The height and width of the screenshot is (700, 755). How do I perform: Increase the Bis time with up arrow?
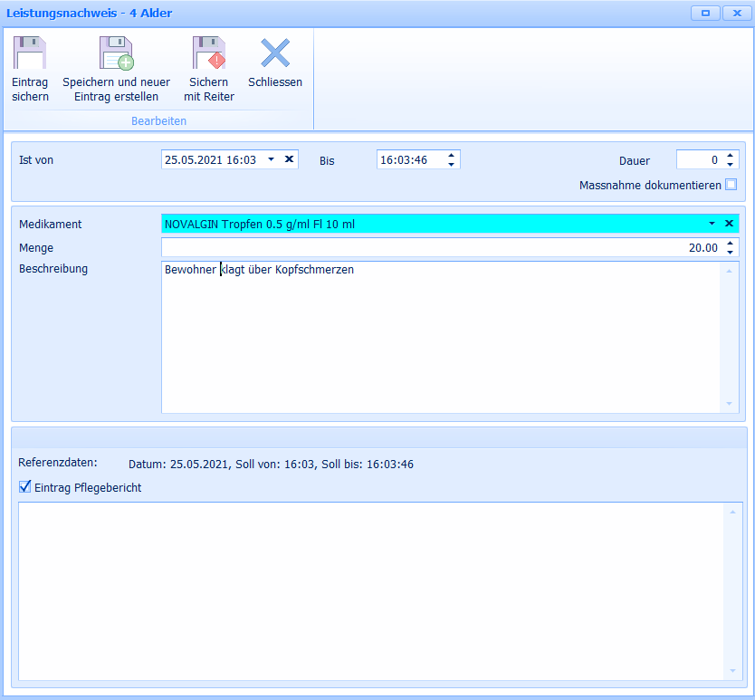pos(451,155)
